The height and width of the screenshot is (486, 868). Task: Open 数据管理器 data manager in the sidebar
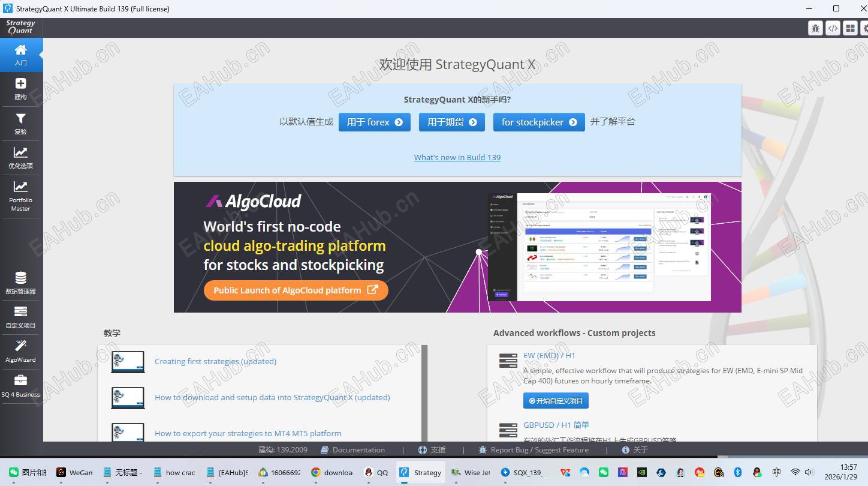point(21,283)
